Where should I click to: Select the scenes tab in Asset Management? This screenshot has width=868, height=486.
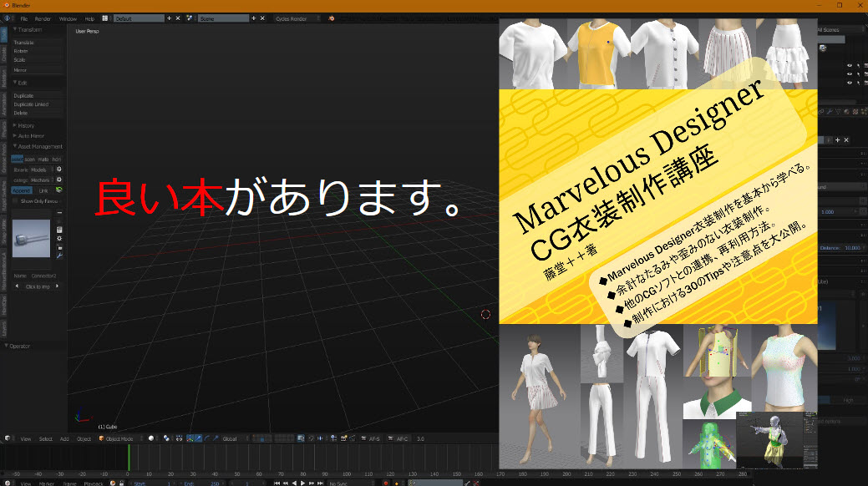point(30,159)
